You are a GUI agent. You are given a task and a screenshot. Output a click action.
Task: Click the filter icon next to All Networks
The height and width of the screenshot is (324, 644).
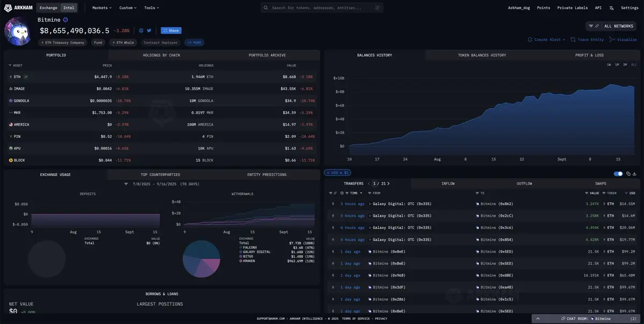(591, 26)
